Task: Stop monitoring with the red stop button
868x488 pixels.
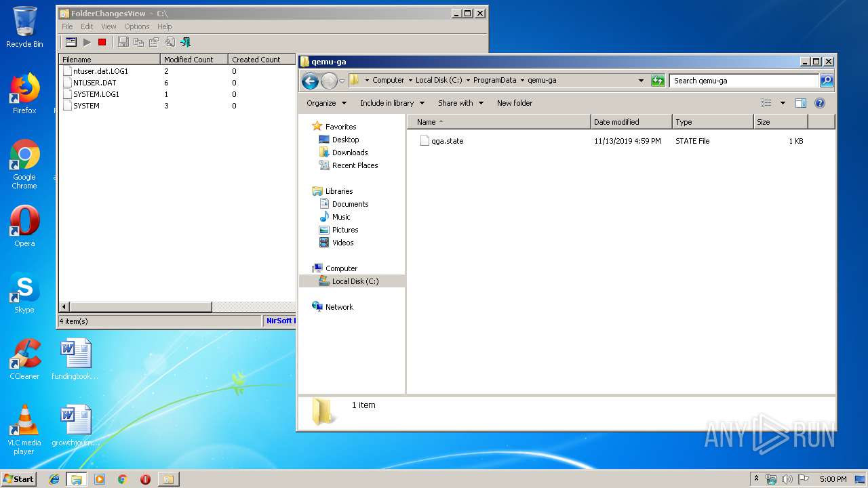Action: point(102,42)
